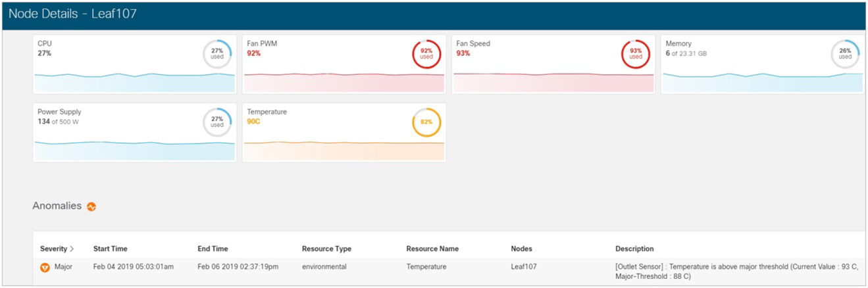The image size is (868, 288).
Task: Select the Outlet Sensor anomaly description
Action: 737,272
